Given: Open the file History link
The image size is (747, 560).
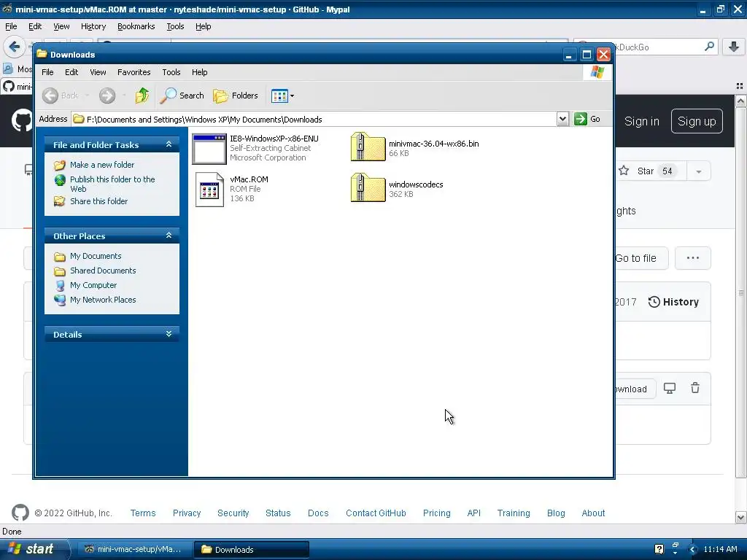Looking at the screenshot, I should click(x=673, y=302).
